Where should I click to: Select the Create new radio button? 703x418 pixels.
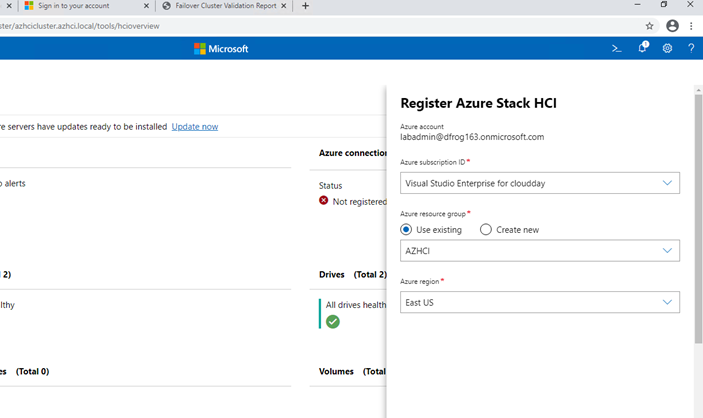486,230
